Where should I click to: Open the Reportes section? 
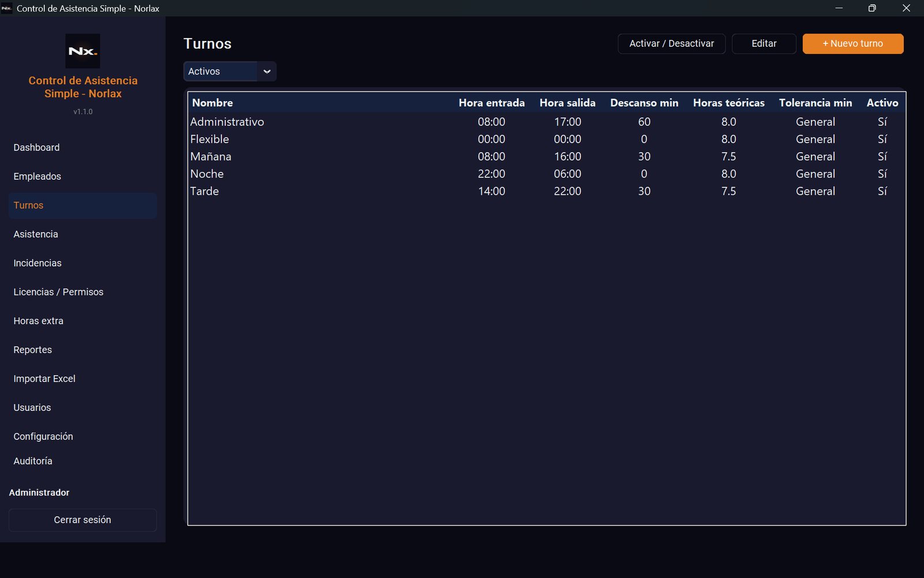(83, 350)
